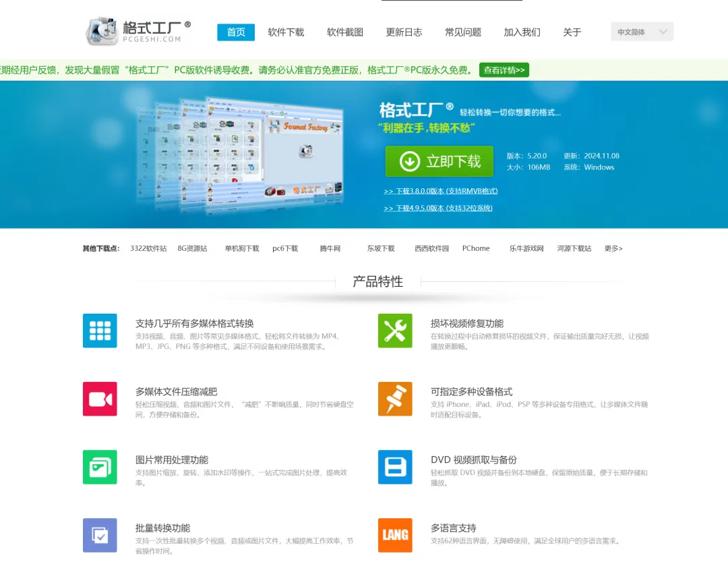Click the purple batch conversion checkbox icon
Screen dimensions: 728x566
[100, 536]
